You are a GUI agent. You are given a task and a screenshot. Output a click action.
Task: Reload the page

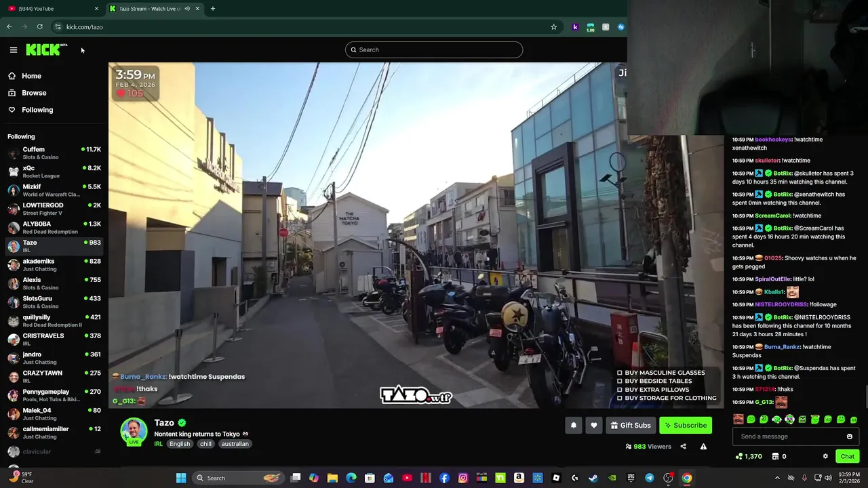(40, 27)
